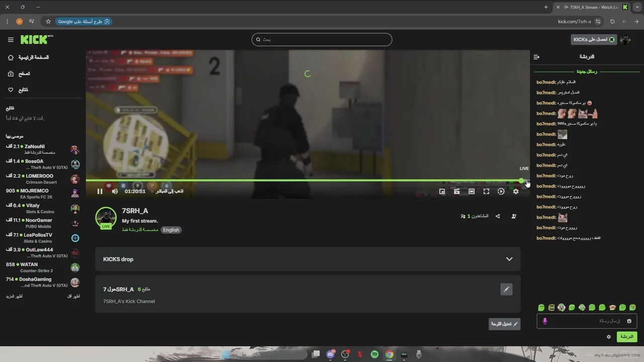
Task: Open DoshaGaming channel row
Action: tap(43, 282)
